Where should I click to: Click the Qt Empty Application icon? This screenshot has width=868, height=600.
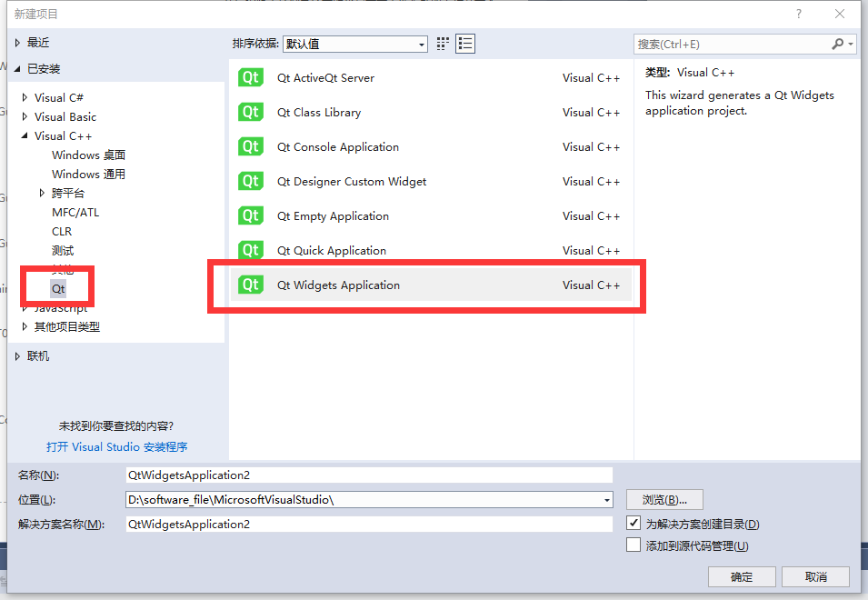coord(250,215)
